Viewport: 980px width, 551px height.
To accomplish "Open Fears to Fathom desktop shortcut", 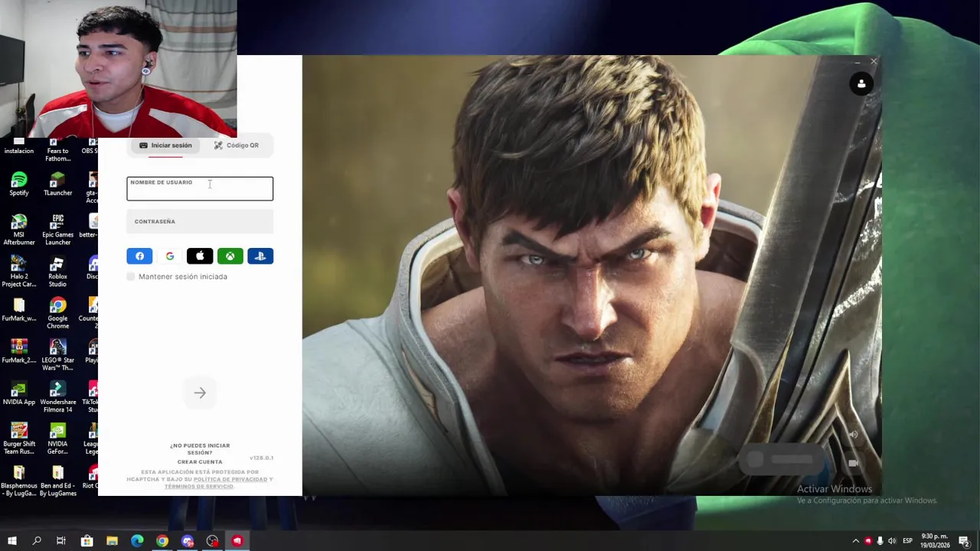I will click(57, 150).
